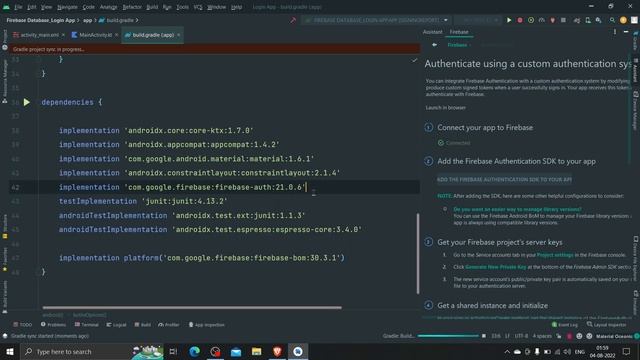Click Launch in browser link

click(445, 108)
